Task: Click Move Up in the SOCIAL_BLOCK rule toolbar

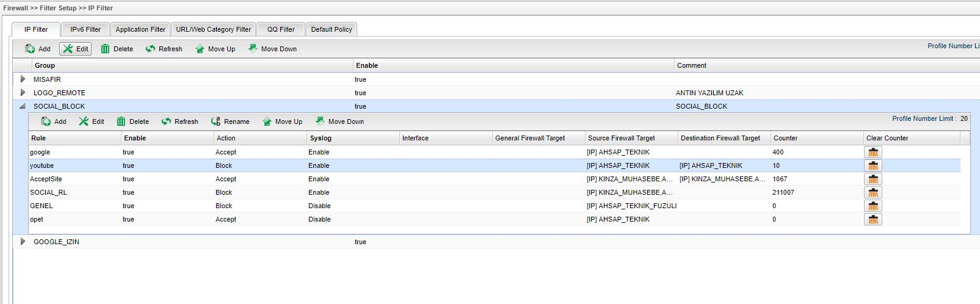Action: click(x=282, y=121)
